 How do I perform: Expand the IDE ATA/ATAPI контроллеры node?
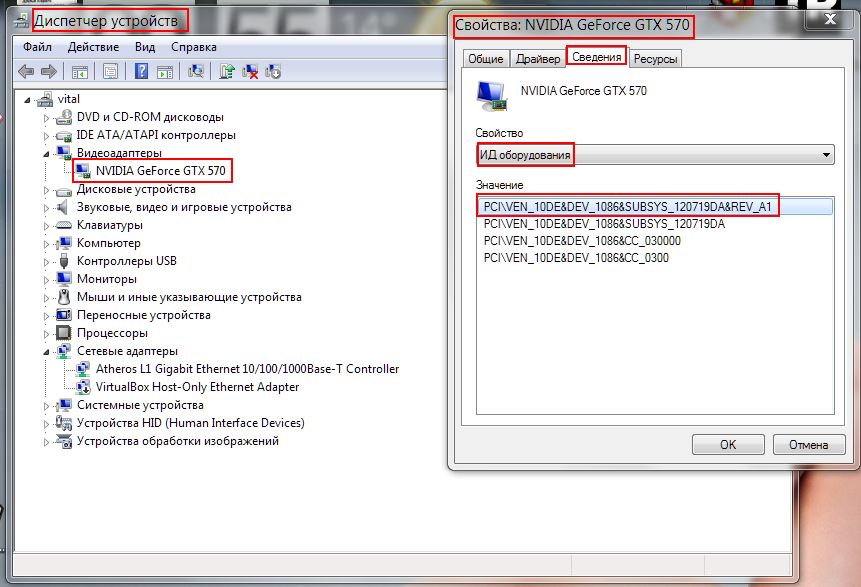46,136
